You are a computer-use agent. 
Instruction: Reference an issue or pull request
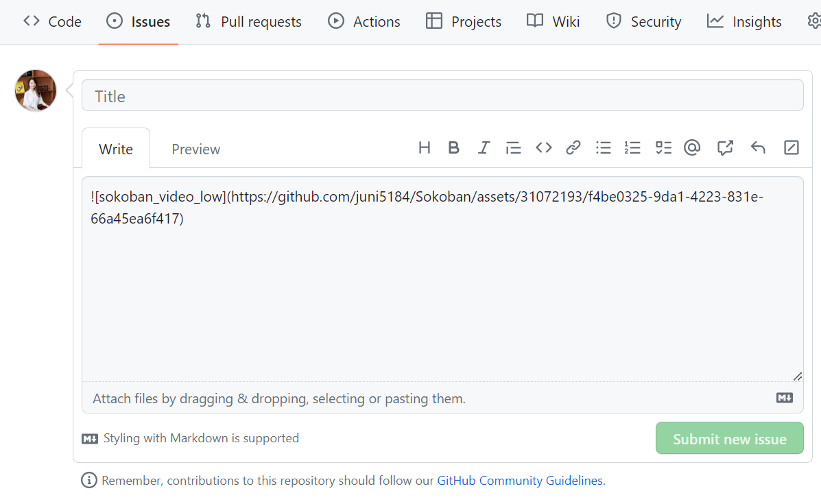click(725, 148)
